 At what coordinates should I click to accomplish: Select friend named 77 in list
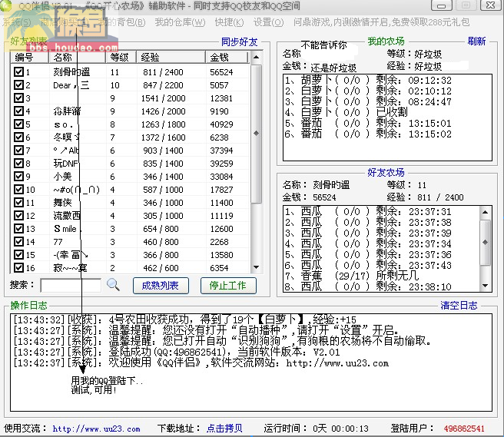coord(130,242)
